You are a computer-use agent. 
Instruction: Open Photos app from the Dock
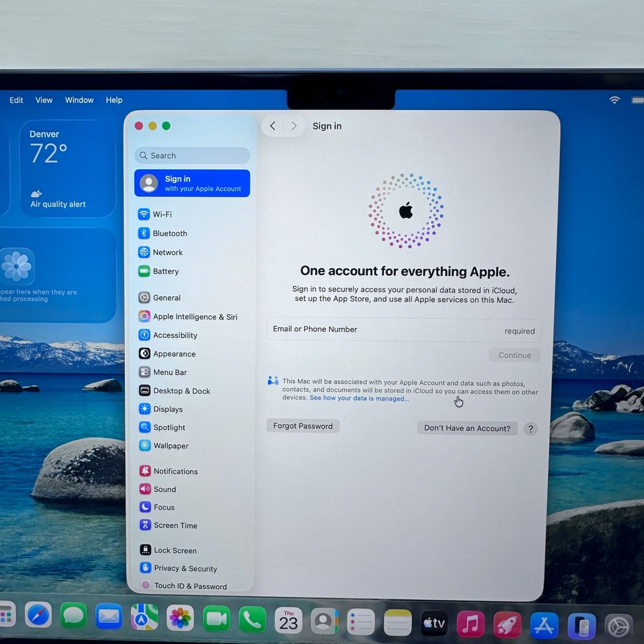click(180, 618)
